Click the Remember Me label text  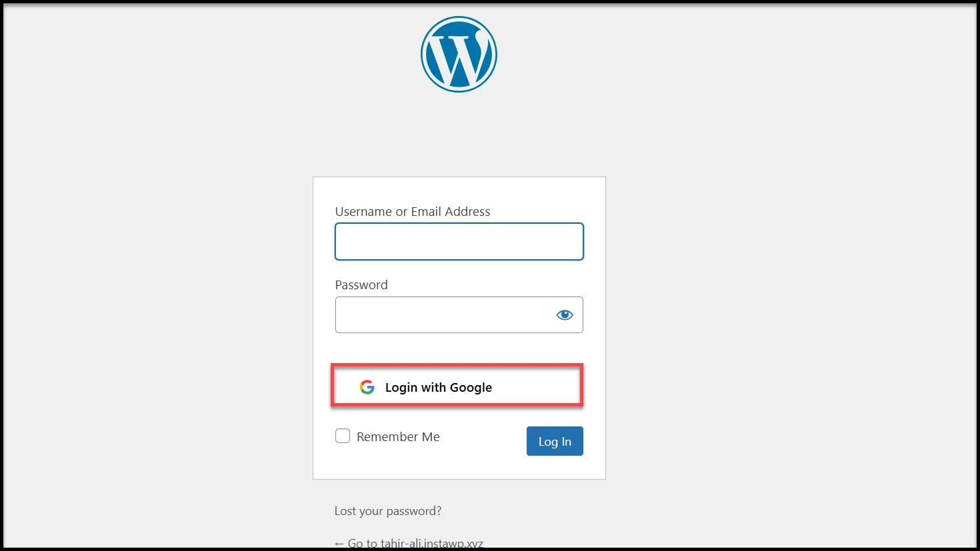[398, 436]
